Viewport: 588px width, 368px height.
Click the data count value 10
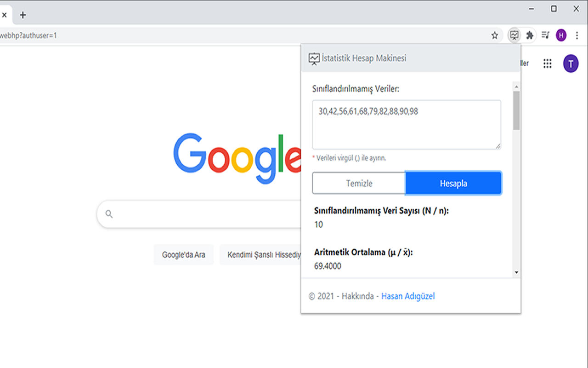pos(318,224)
